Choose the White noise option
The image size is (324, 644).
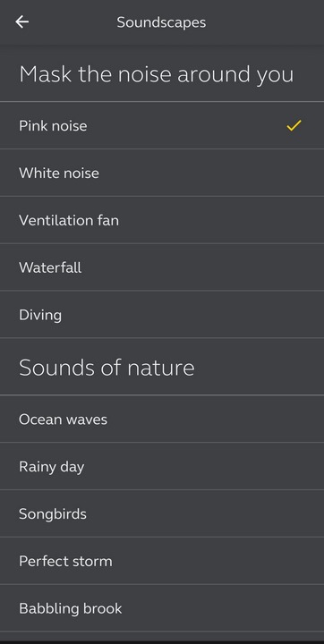pyautogui.click(x=162, y=173)
